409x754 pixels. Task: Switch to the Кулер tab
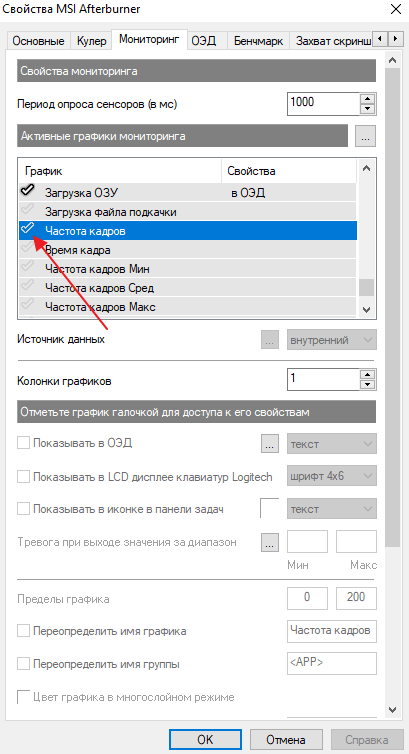91,41
